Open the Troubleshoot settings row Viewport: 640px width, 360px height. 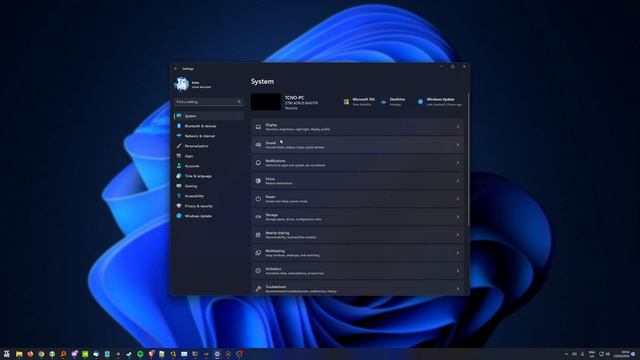358,288
